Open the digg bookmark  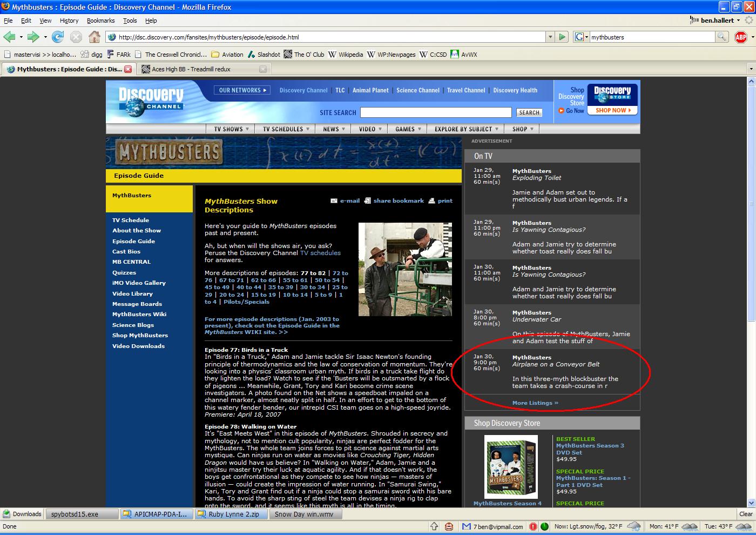(91, 54)
